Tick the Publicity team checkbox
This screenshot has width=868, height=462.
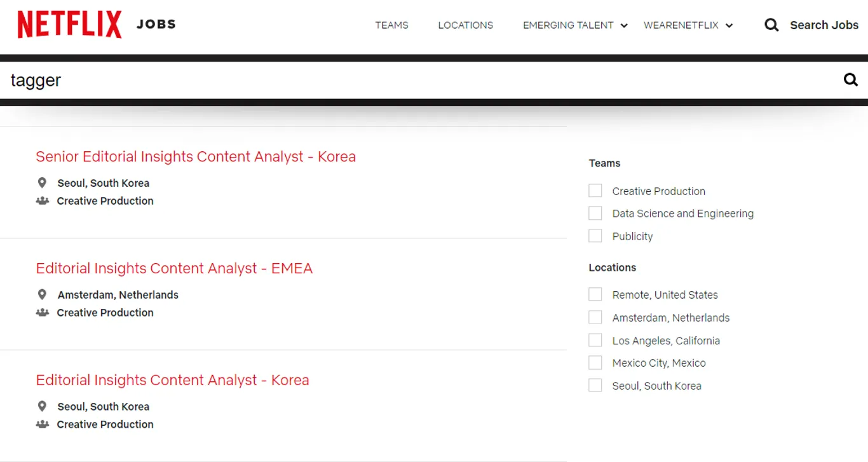(595, 236)
